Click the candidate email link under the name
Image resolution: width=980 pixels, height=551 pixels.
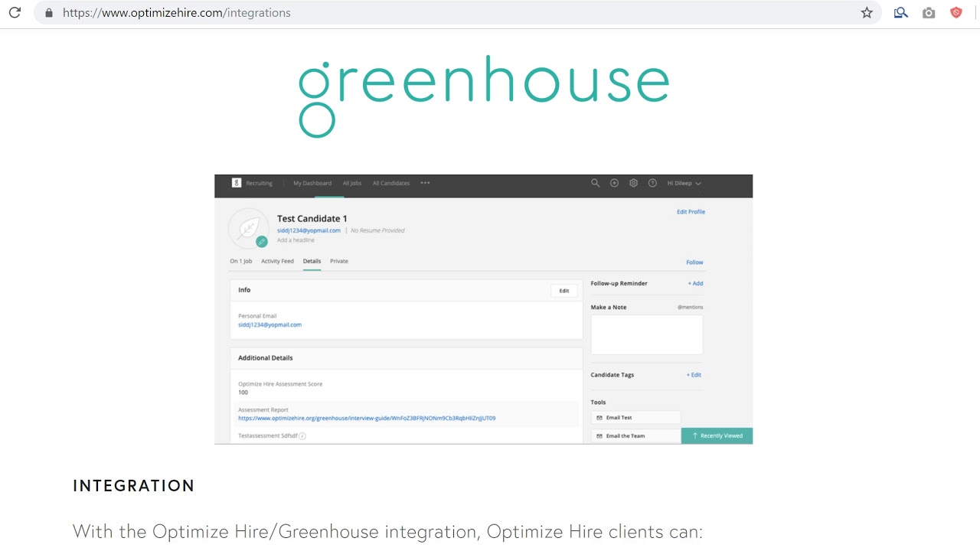coord(309,230)
